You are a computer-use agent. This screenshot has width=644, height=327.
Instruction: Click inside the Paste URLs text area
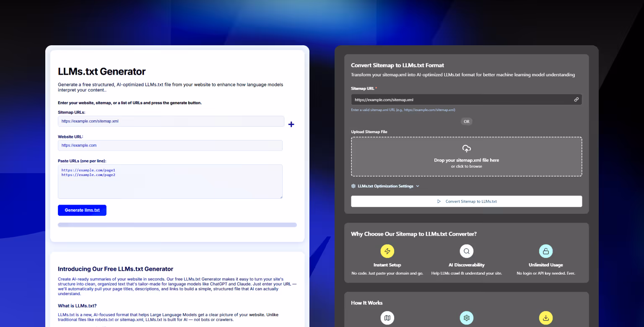pyautogui.click(x=170, y=181)
